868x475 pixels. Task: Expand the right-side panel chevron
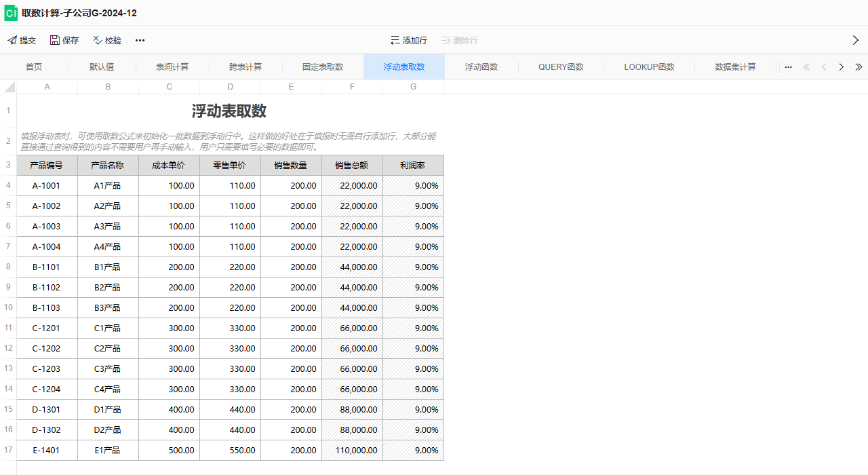pos(856,40)
